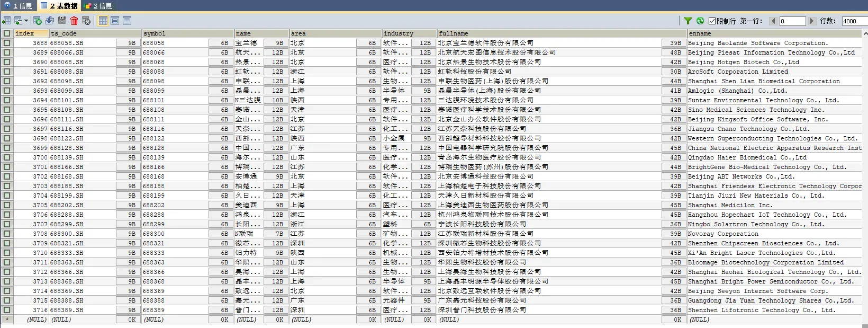Sort by the area column header
Image resolution: width=868 pixels, height=328 pixels.
tap(336, 33)
